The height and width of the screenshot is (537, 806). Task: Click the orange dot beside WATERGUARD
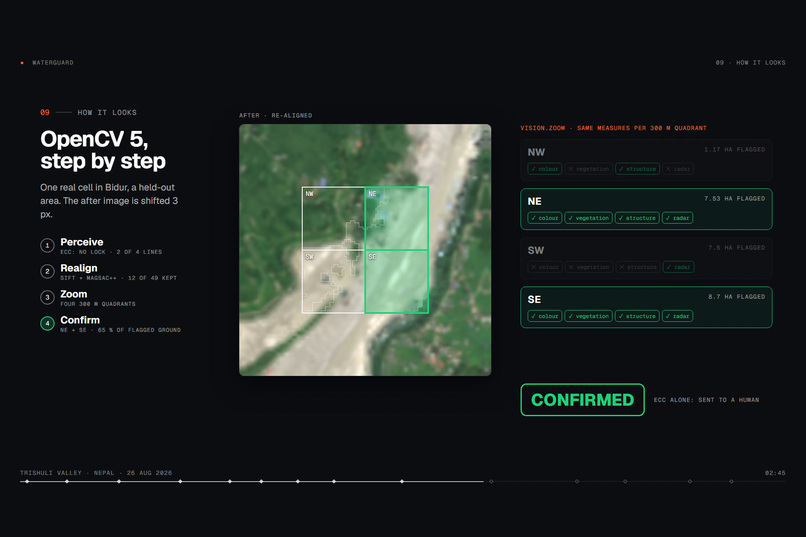pyautogui.click(x=22, y=63)
